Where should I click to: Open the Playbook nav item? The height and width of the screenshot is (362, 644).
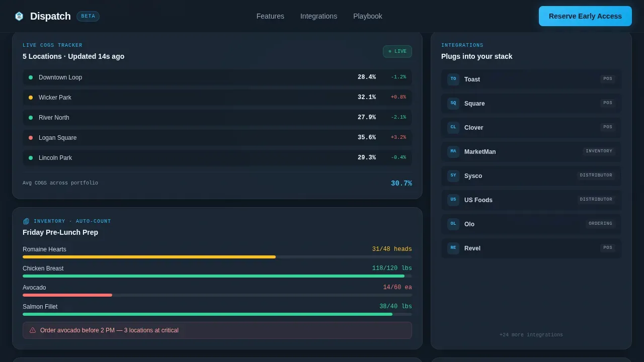(x=368, y=16)
